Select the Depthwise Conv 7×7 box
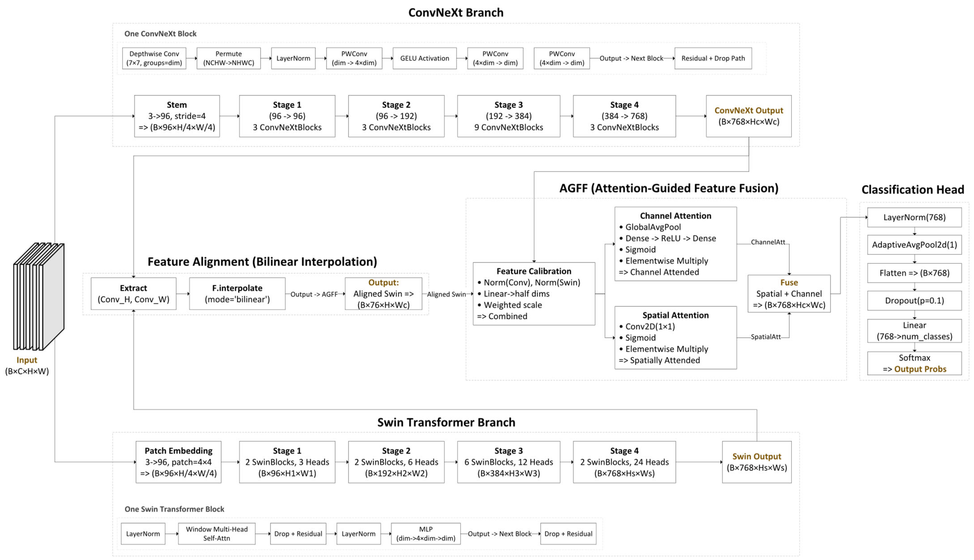Image resolution: width=974 pixels, height=560 pixels. 154,59
